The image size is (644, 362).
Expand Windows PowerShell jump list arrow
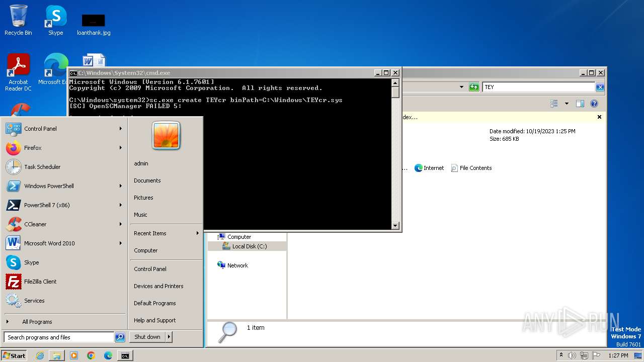point(121,186)
